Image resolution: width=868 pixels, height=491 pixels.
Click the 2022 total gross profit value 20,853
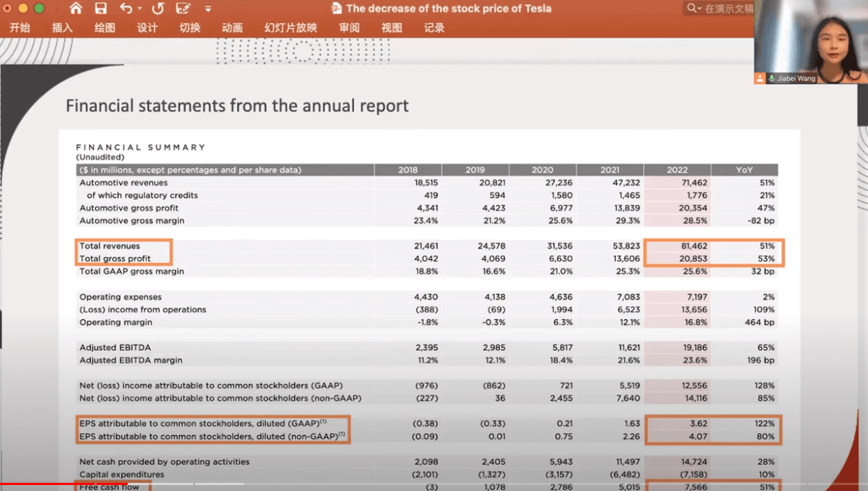693,259
